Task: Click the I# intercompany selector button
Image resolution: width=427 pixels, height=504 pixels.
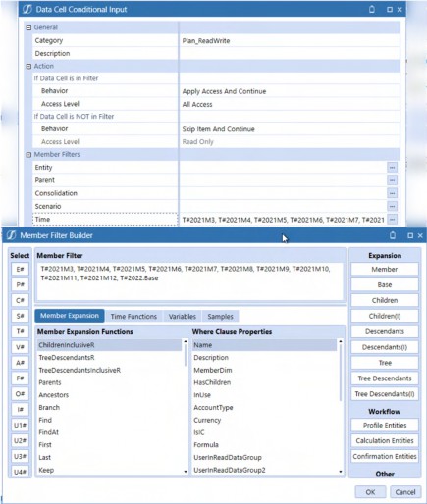Action: pyautogui.click(x=20, y=409)
